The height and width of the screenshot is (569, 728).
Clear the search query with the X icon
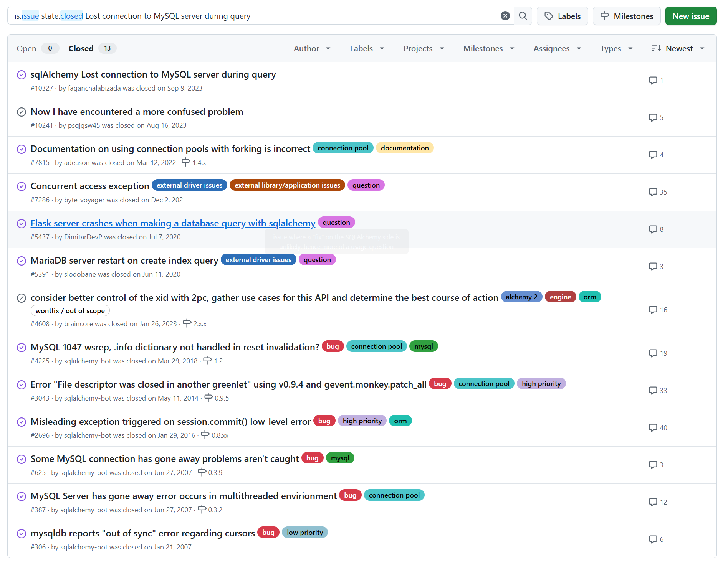[505, 16]
